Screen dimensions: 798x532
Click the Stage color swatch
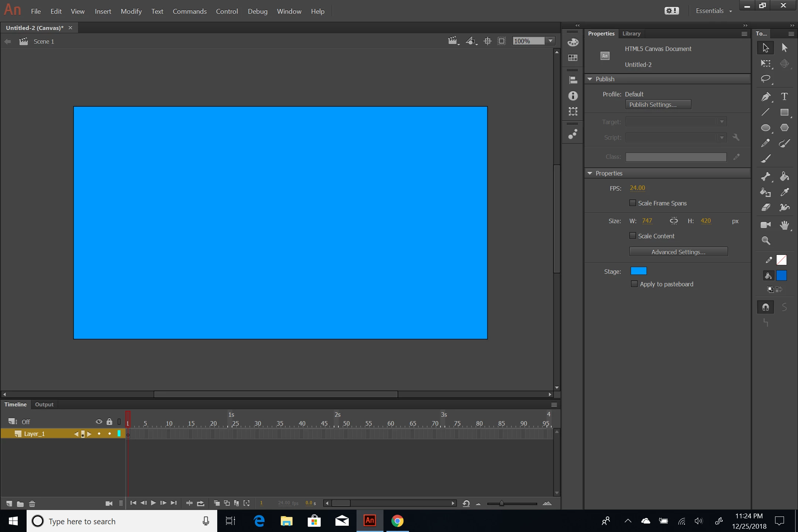pyautogui.click(x=638, y=271)
